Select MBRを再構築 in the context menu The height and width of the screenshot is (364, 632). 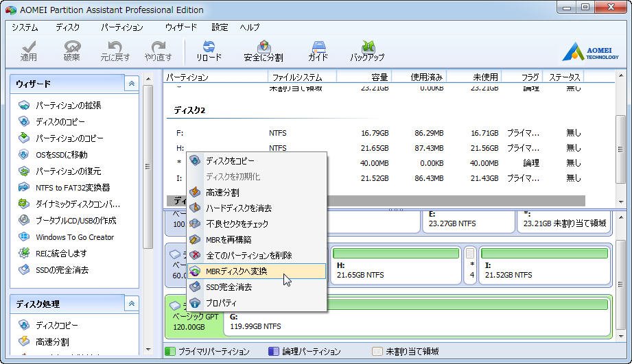pos(257,239)
